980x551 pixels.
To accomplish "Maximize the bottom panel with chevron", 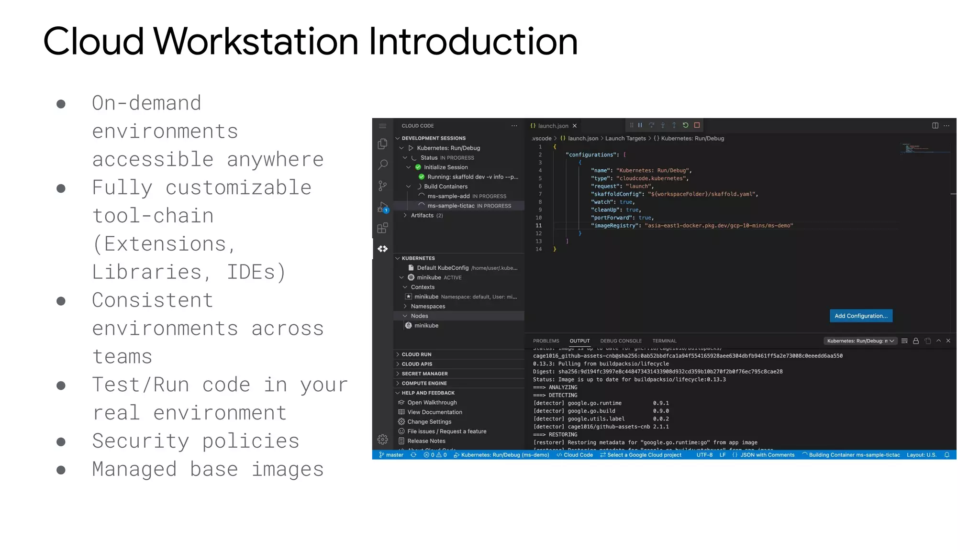I will pos(938,341).
